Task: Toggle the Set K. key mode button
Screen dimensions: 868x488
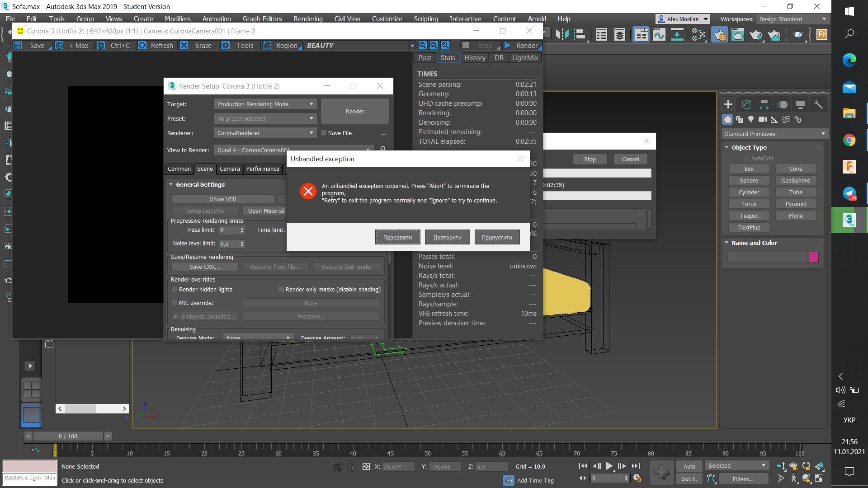Action: point(689,479)
